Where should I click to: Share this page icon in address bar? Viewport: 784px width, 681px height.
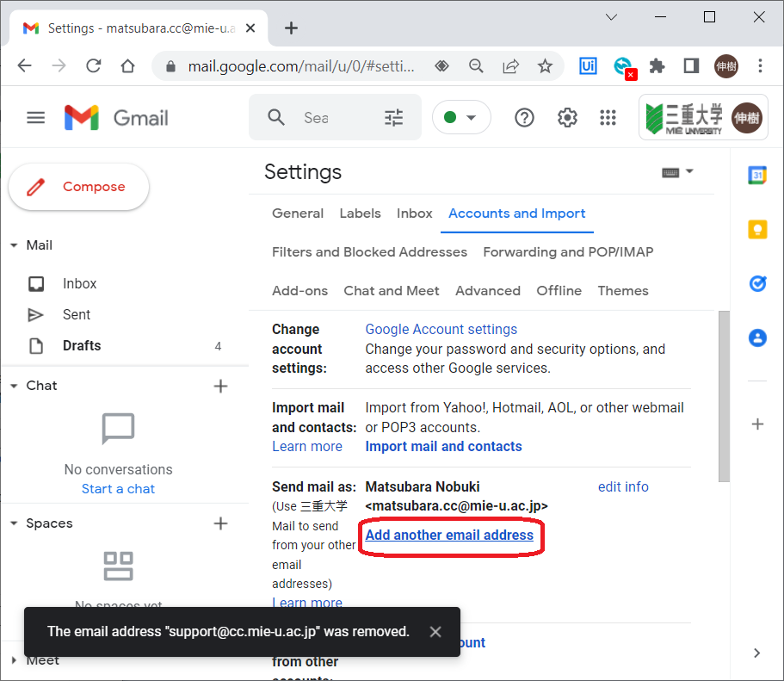(x=510, y=65)
